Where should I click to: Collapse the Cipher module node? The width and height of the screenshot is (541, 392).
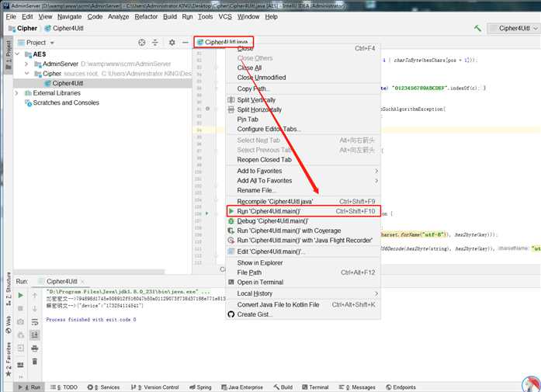(27, 74)
